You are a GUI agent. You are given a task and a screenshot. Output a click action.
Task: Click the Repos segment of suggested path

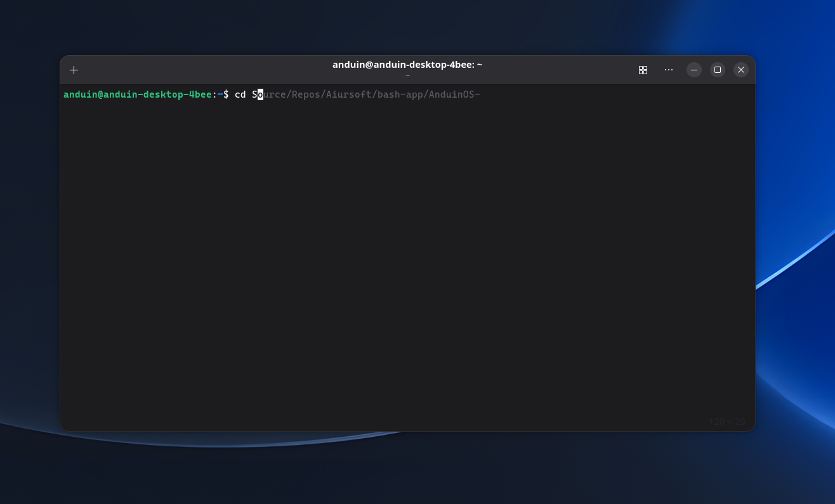tap(306, 94)
